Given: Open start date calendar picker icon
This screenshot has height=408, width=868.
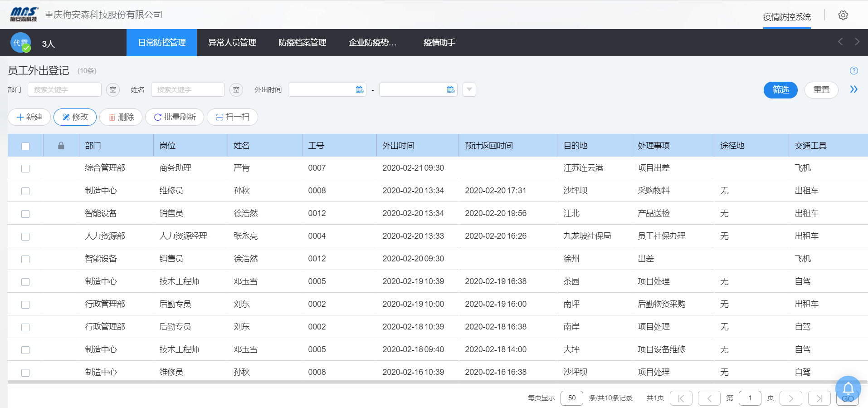Looking at the screenshot, I should pos(360,90).
